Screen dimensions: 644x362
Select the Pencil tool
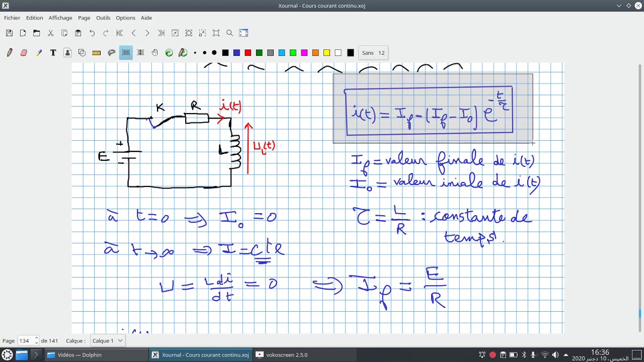(x=9, y=53)
